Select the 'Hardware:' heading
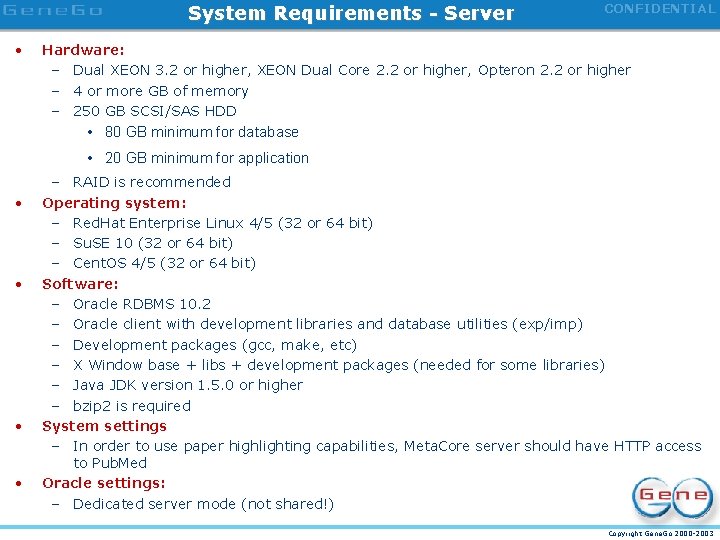 click(x=83, y=50)
